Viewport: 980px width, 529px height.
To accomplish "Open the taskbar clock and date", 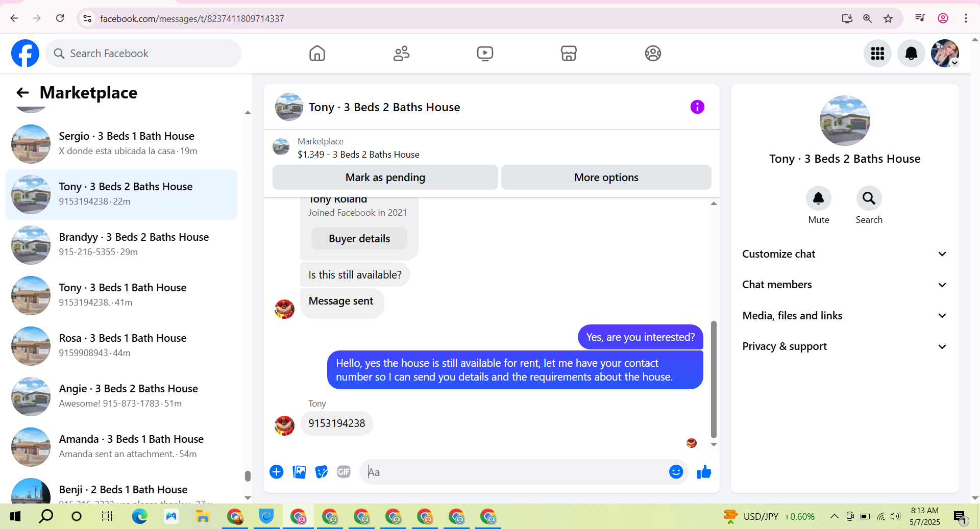I will click(x=924, y=516).
